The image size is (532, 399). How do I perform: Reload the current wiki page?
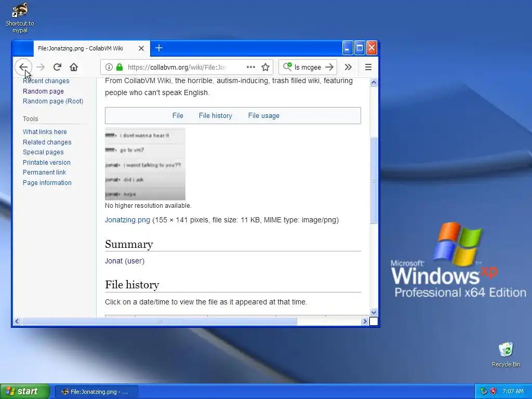point(57,67)
